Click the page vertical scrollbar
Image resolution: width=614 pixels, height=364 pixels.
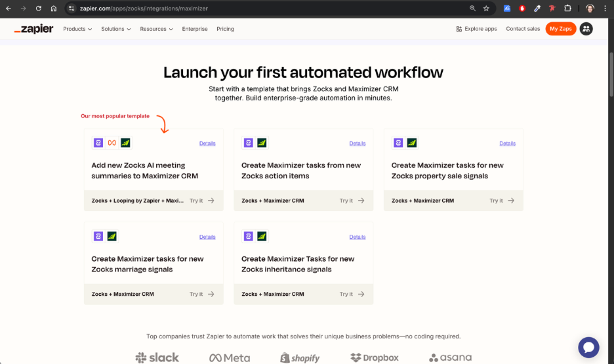point(611,74)
